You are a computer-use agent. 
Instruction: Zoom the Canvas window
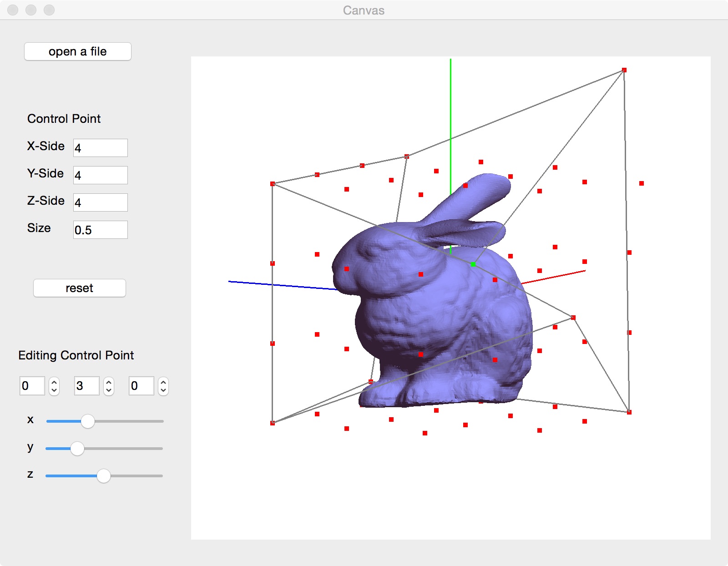pyautogui.click(x=49, y=10)
